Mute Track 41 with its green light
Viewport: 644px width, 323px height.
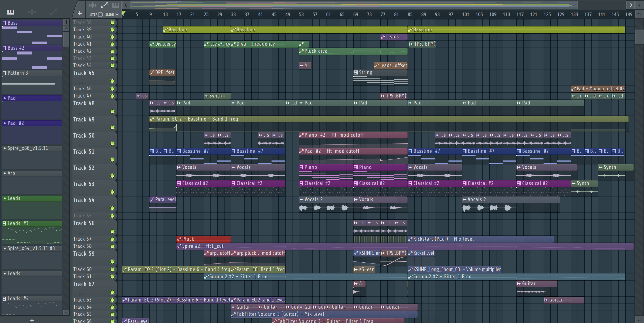(112, 44)
